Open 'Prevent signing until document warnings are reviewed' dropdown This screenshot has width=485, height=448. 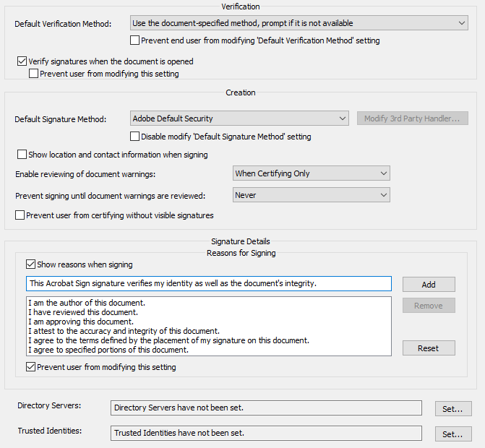(x=312, y=195)
